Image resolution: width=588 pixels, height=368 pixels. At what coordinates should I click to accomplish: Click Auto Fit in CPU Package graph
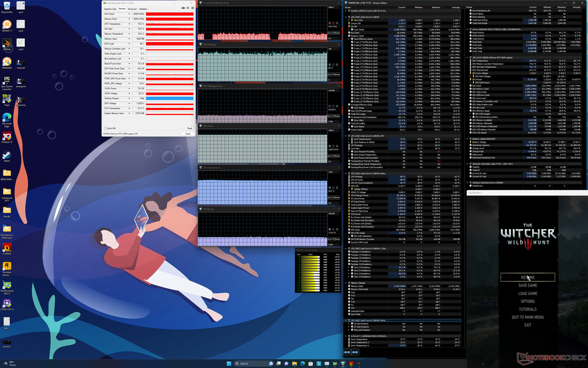pos(331,75)
